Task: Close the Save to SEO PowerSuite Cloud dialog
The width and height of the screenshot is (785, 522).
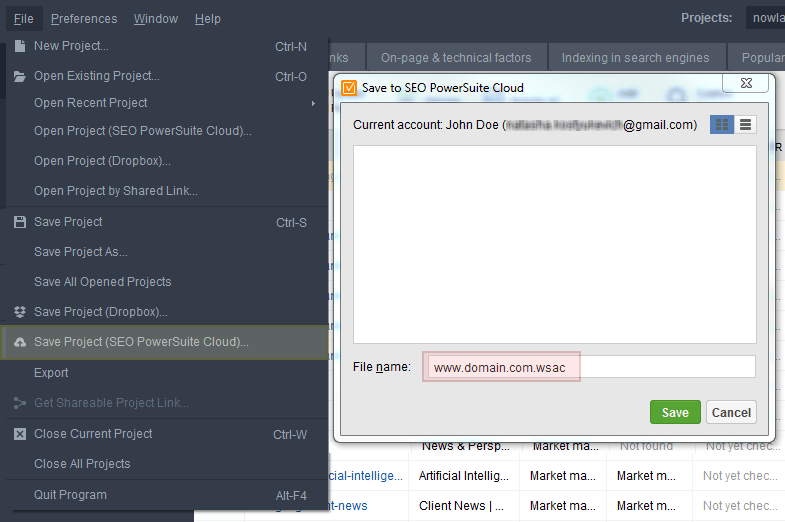Action: click(x=746, y=83)
